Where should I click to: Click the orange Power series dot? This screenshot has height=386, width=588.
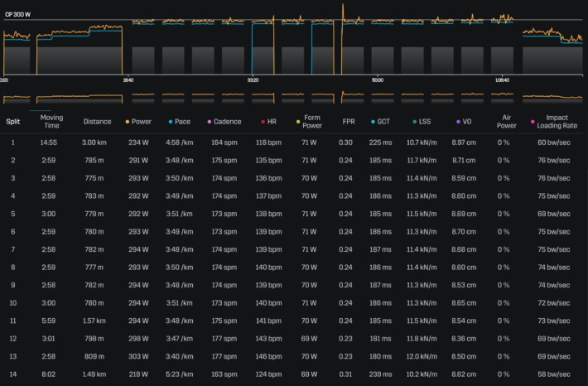[128, 122]
